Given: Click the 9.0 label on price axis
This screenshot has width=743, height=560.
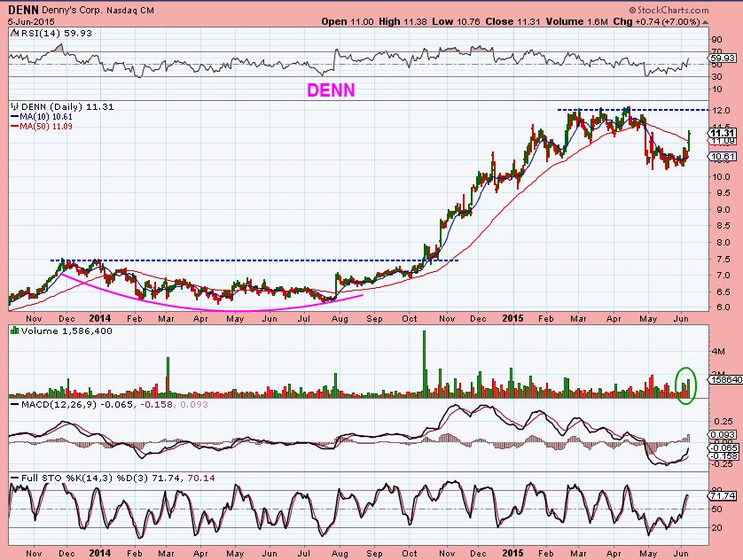Looking at the screenshot, I should (x=723, y=210).
